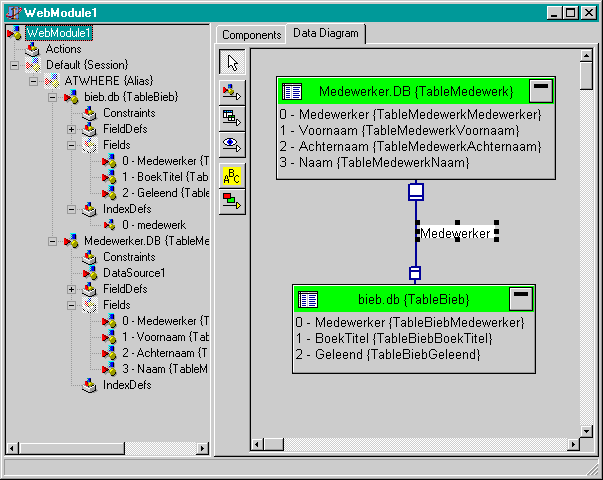Collapse the IndexDefs node under bieb.db

pos(71,209)
